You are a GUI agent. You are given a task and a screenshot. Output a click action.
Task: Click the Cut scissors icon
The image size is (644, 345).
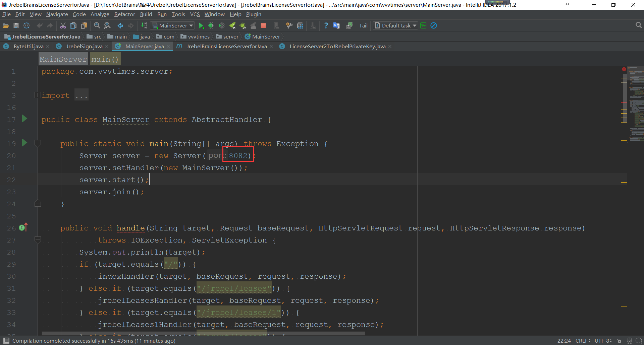[x=63, y=26]
